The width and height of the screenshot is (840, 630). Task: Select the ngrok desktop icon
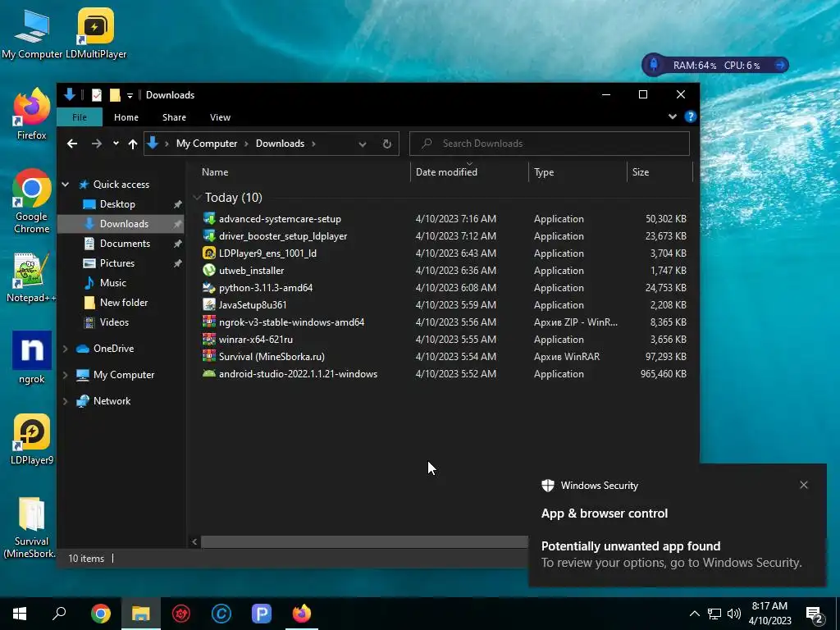(x=32, y=358)
